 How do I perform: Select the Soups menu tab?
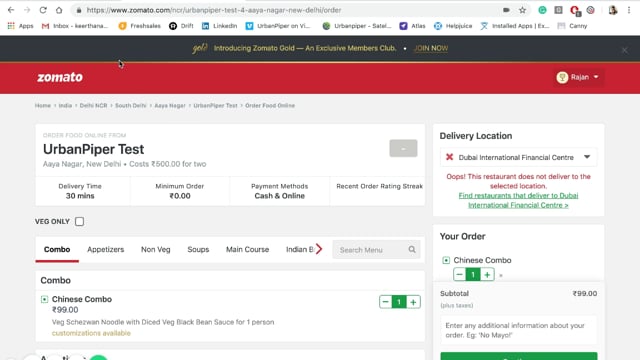[198, 249]
